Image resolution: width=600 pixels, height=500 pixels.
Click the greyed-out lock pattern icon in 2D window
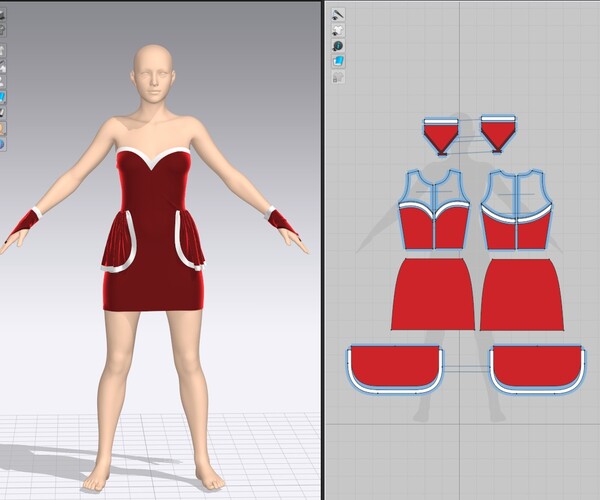pyautogui.click(x=338, y=77)
